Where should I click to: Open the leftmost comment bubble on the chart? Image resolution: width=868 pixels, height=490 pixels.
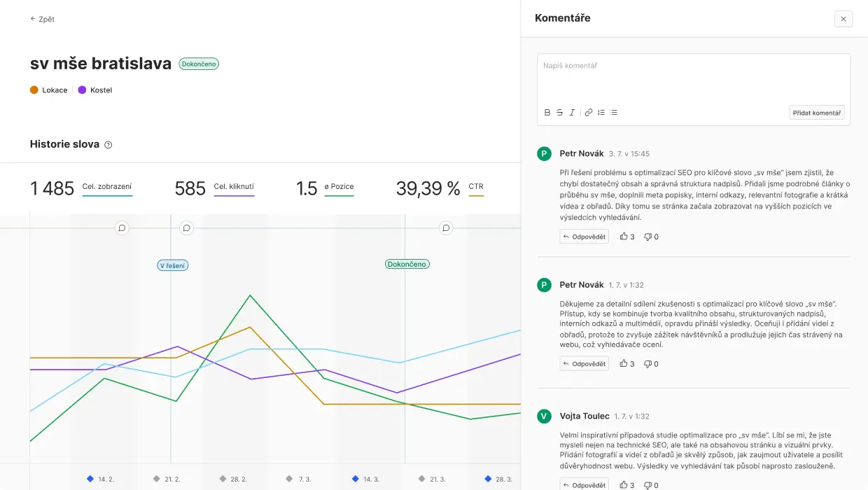pyautogui.click(x=122, y=227)
